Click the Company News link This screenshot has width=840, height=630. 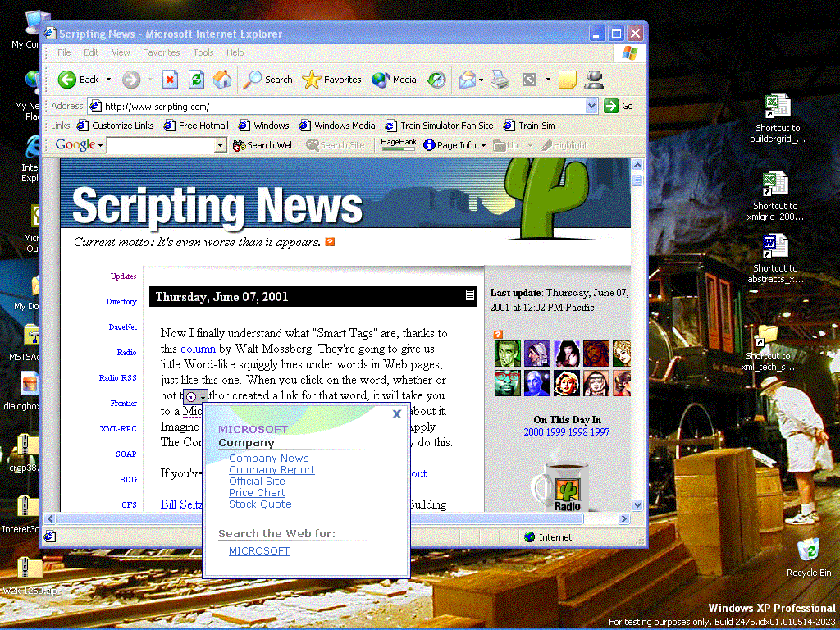(x=268, y=459)
